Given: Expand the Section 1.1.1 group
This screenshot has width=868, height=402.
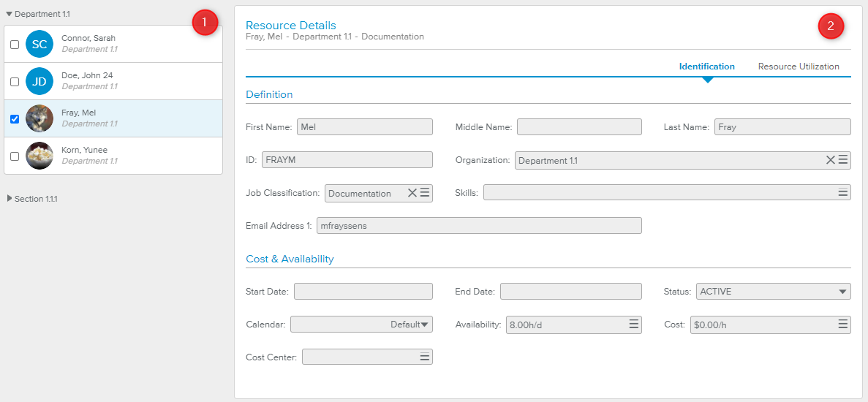Looking at the screenshot, I should coord(10,199).
